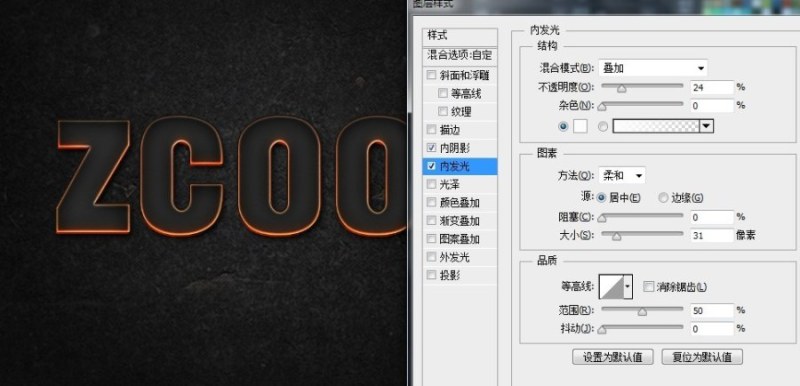Select 混合选项:自定 in the list
Screen dimensions: 800x386
(x=460, y=55)
